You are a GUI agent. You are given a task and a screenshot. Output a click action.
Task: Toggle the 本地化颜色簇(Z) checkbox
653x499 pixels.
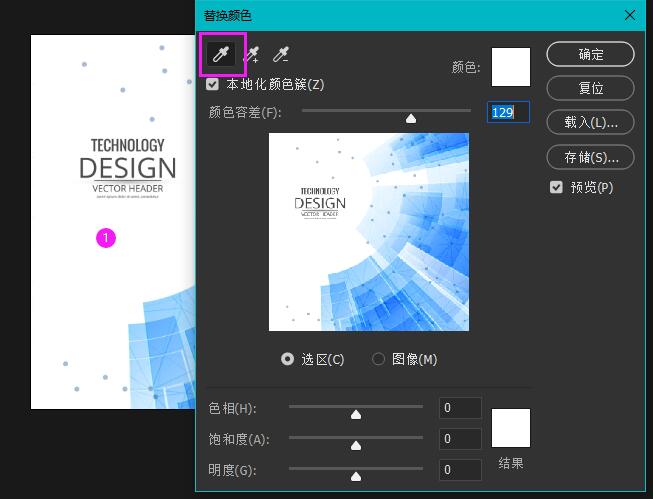[212, 85]
